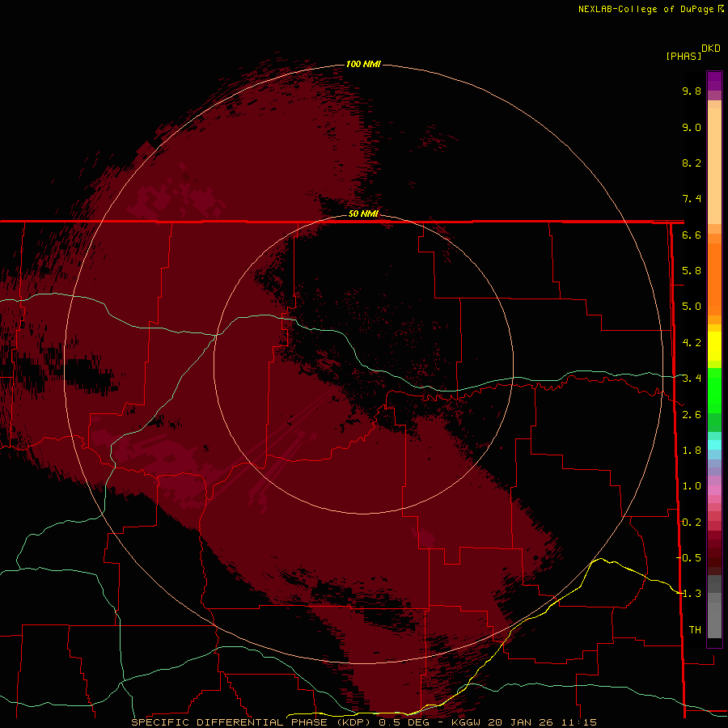Click the 3.4 legend value

[x=692, y=379]
